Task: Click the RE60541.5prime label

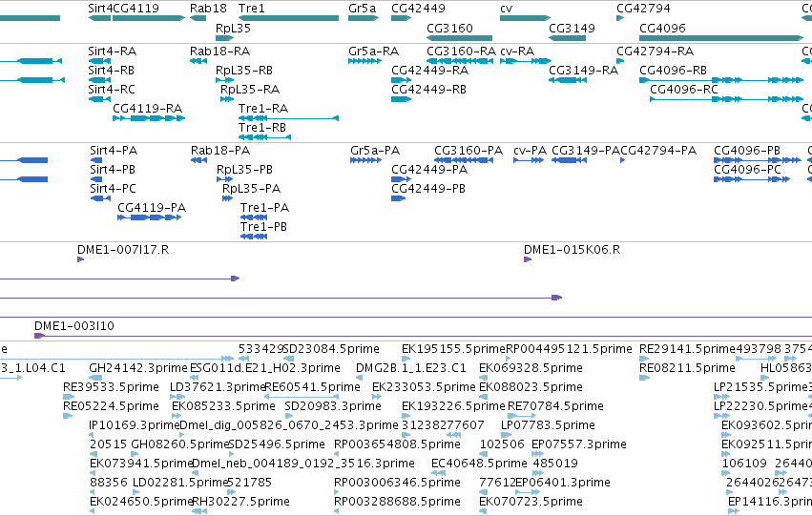Action: pos(312,387)
